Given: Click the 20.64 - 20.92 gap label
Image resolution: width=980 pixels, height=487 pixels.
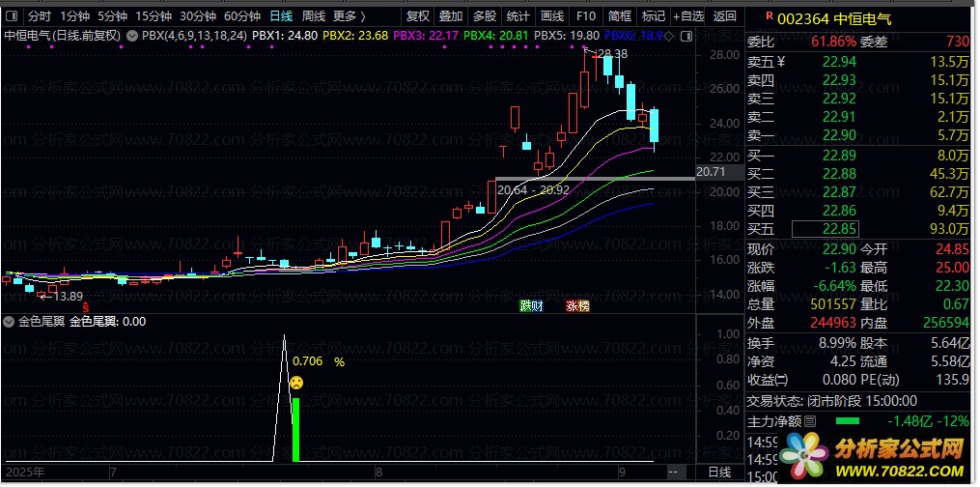Looking at the screenshot, I should (533, 188).
